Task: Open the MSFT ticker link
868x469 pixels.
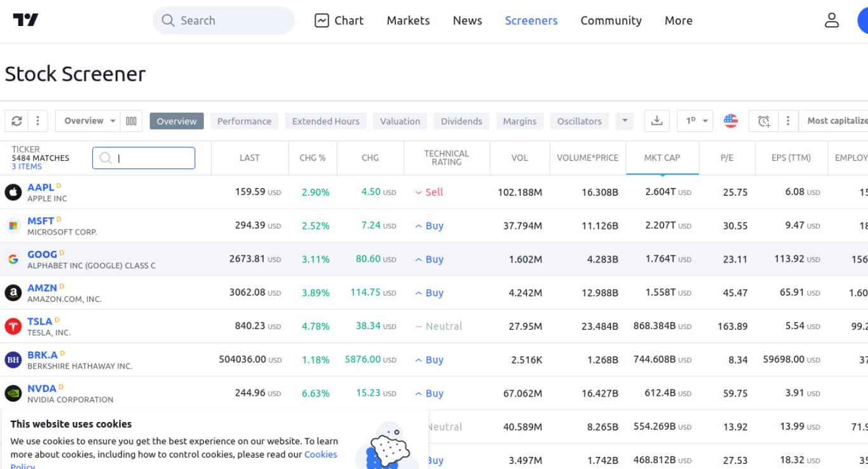Action: coord(41,221)
